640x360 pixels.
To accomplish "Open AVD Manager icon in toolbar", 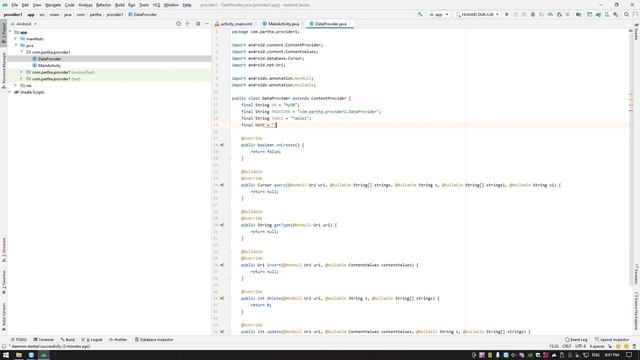I will click(607, 14).
